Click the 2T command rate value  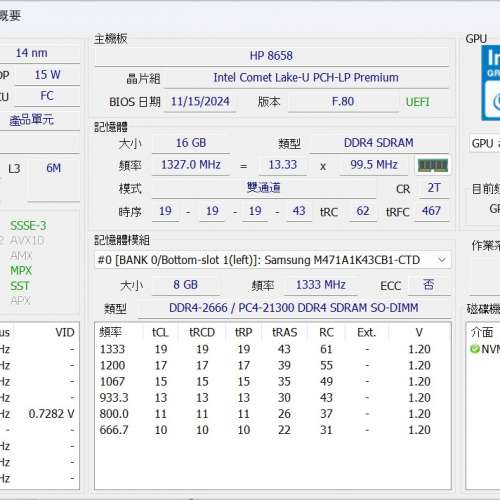(434, 188)
